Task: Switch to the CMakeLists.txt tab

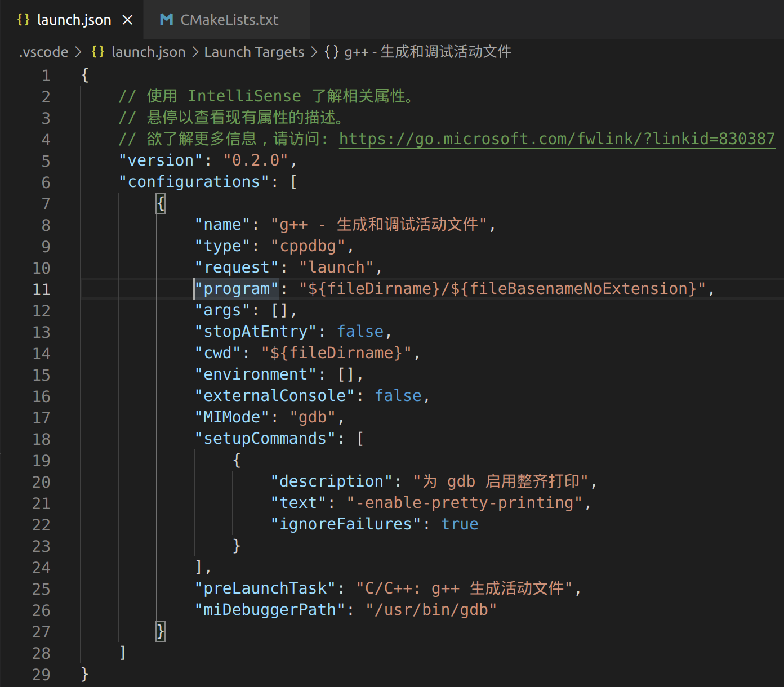Action: pos(228,20)
